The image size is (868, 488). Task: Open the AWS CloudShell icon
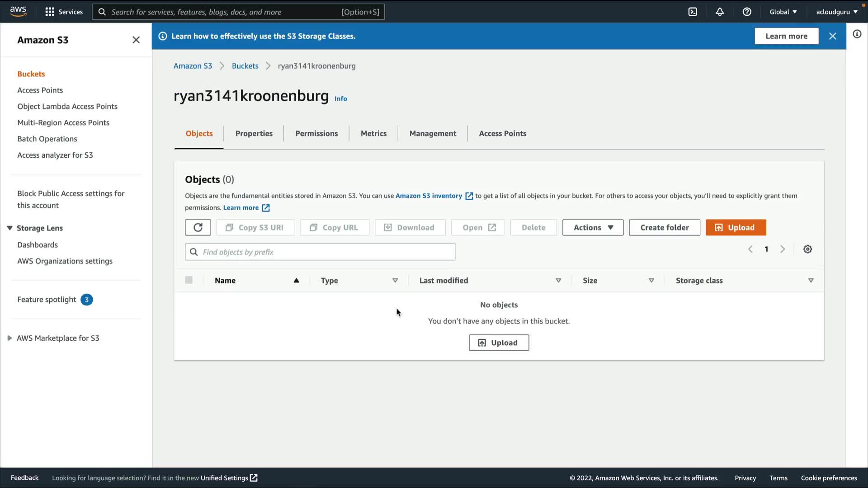pos(693,12)
